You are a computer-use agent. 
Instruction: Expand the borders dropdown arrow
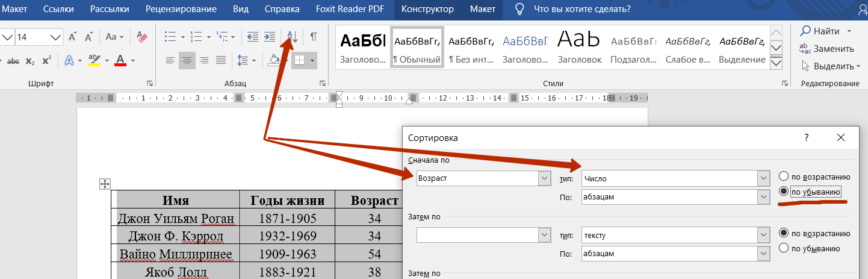312,60
